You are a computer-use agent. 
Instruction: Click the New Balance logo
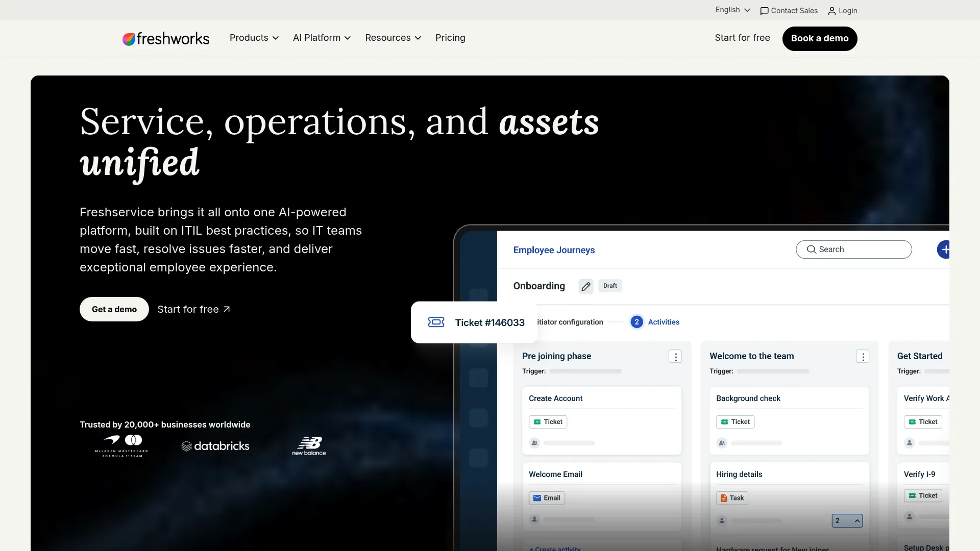(309, 446)
